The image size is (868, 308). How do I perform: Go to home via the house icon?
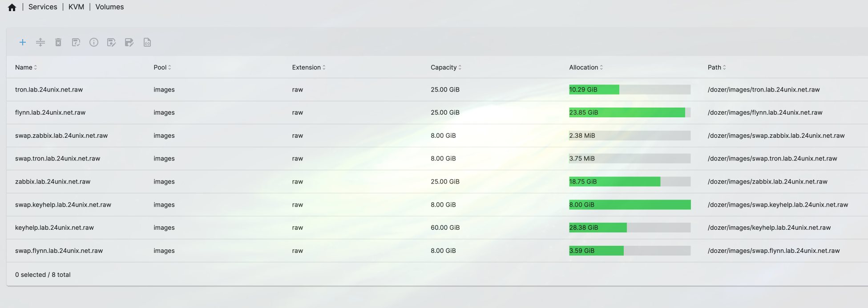coord(12,7)
